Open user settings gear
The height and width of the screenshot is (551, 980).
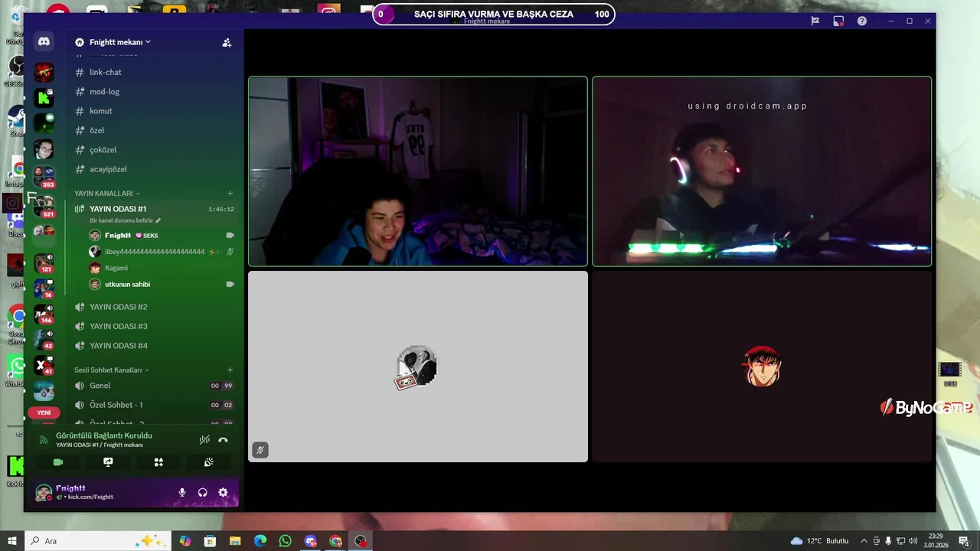coord(223,493)
